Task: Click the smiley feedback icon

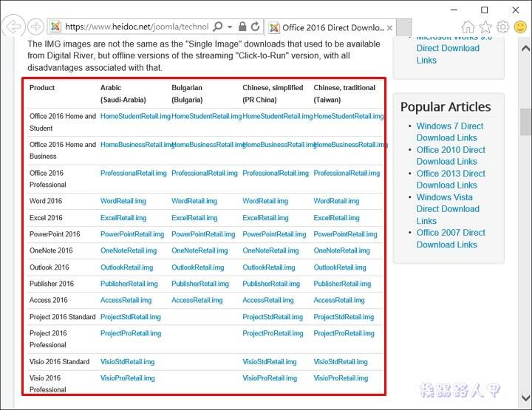Action: click(x=520, y=27)
